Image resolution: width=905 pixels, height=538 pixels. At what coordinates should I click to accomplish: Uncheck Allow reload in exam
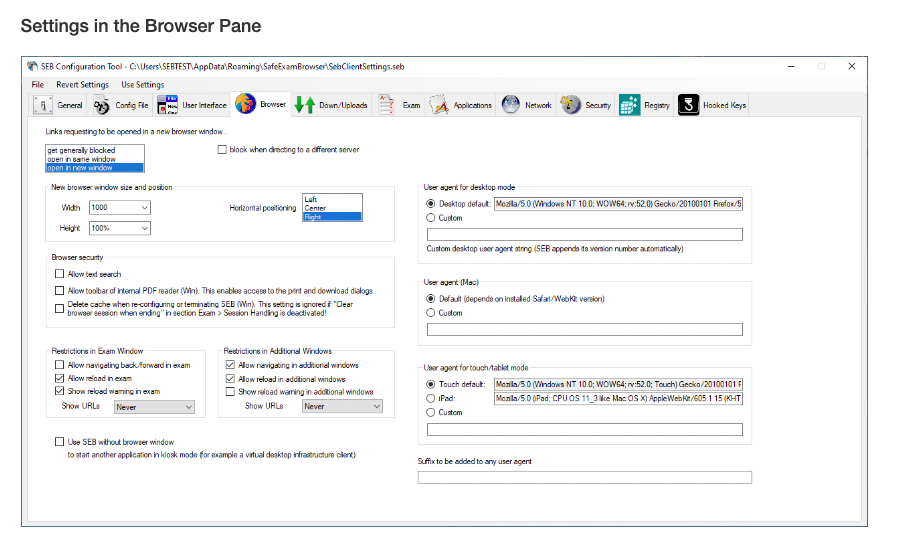point(59,378)
